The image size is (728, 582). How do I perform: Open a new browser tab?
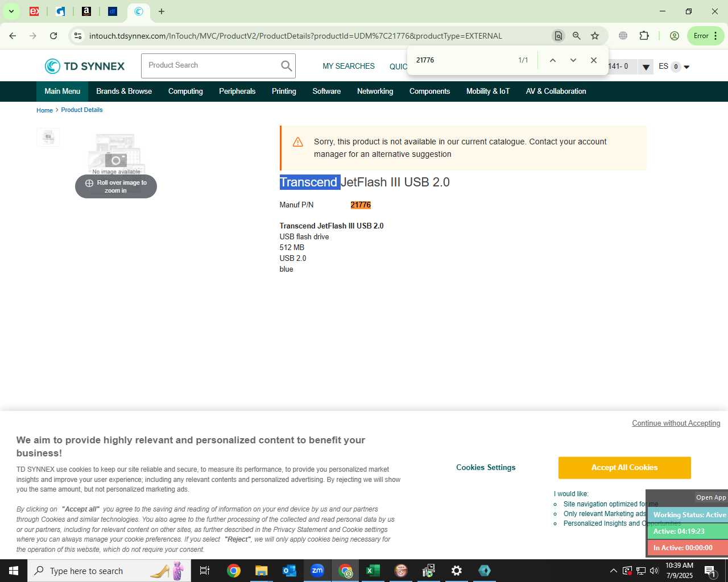pos(162,11)
